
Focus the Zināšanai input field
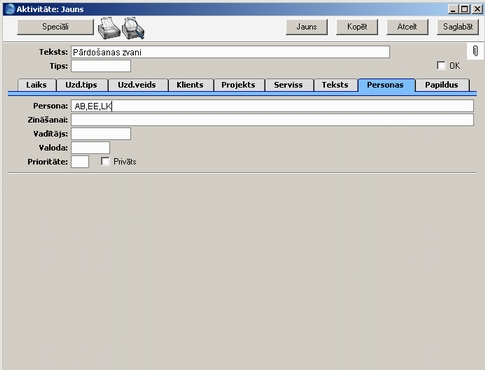click(x=272, y=120)
